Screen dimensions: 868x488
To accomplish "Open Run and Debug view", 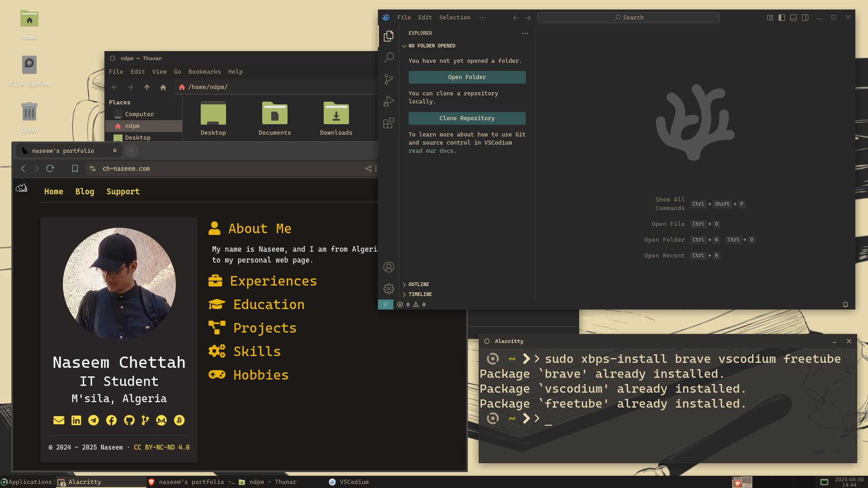I will [388, 101].
